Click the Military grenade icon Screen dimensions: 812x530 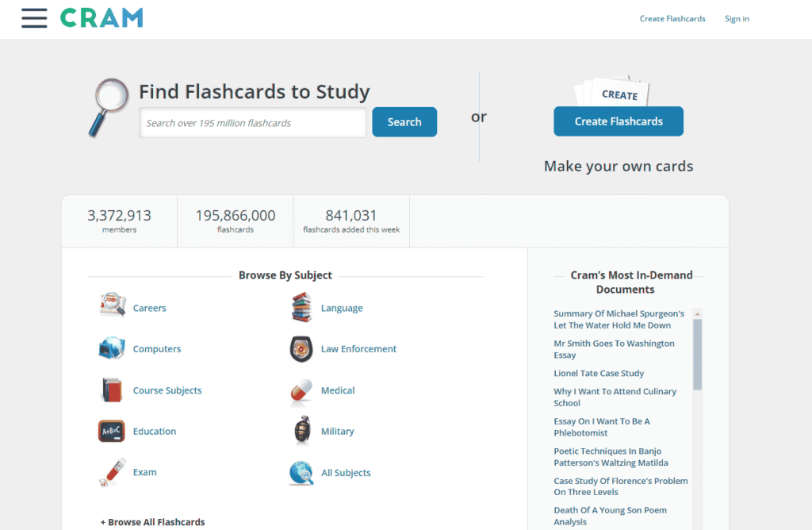click(301, 431)
